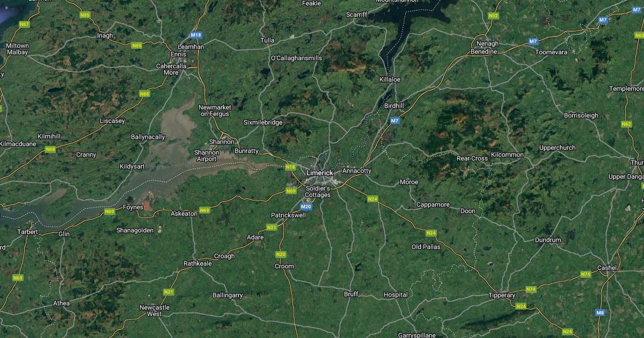
Task: Click the N24 road shield near Old Pallas
Action: coord(430,233)
